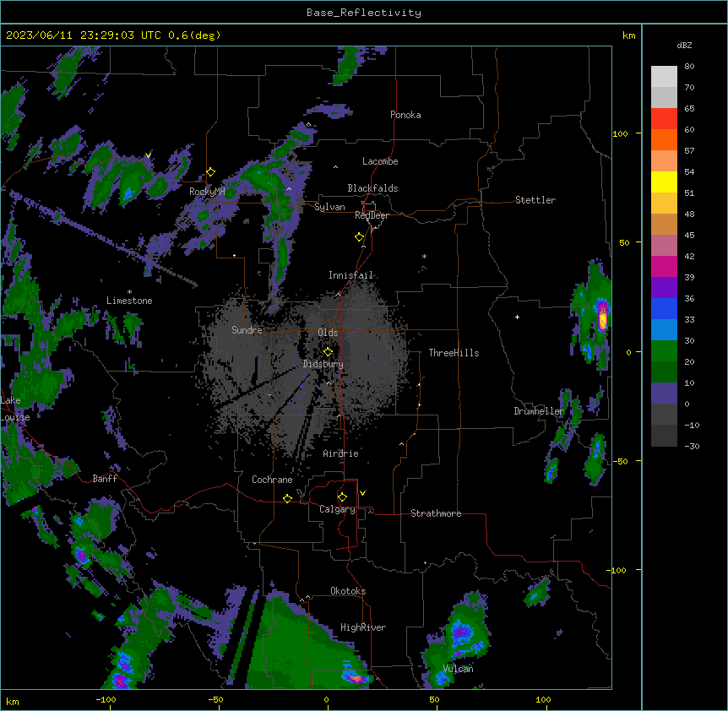Viewport: 728px width, 711px height.
Task: Click the 50 tick on the right vertical axis
Action: pos(624,242)
